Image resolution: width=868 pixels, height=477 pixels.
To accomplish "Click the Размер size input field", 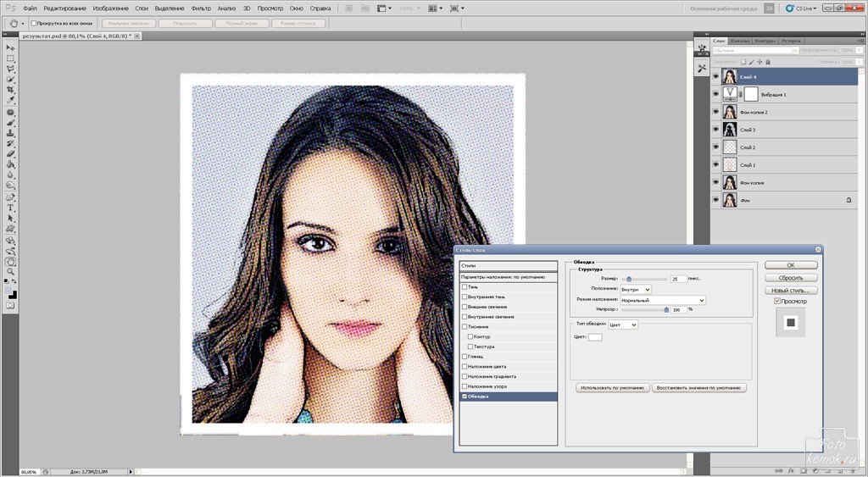I will 678,279.
